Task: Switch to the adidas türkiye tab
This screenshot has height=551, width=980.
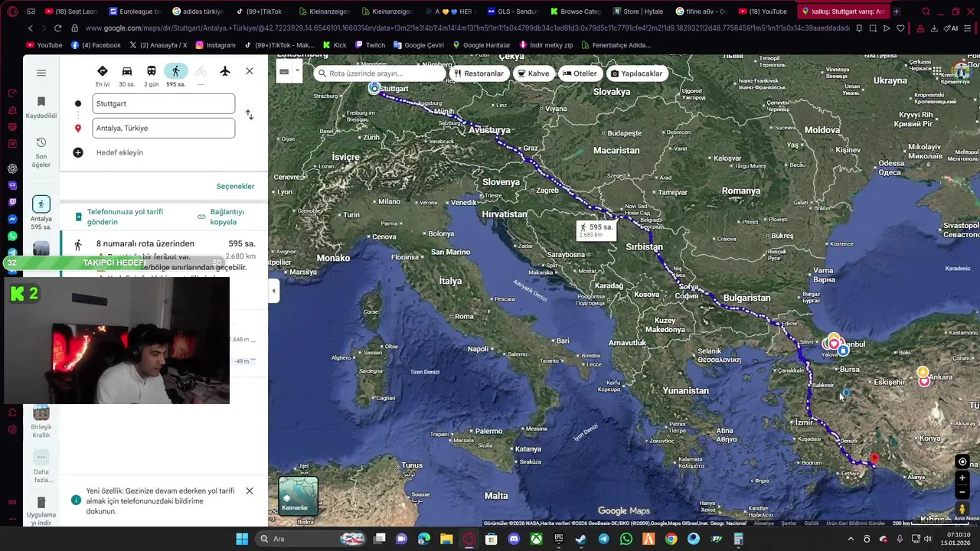Action: tap(198, 11)
